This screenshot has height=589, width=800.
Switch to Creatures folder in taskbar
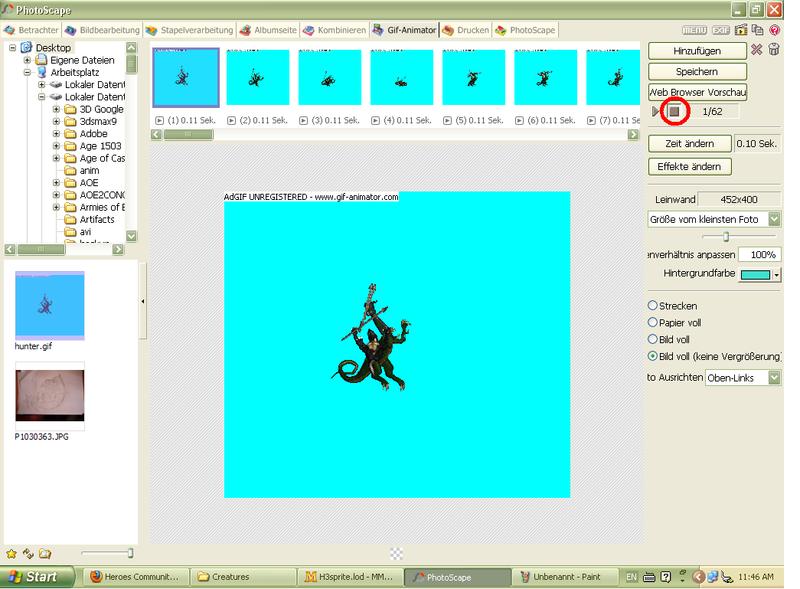point(243,577)
